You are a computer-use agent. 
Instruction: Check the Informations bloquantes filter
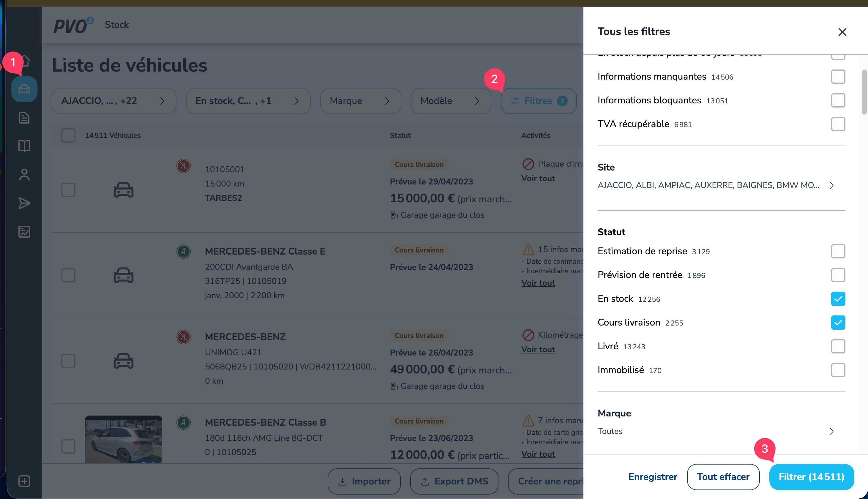(x=838, y=100)
